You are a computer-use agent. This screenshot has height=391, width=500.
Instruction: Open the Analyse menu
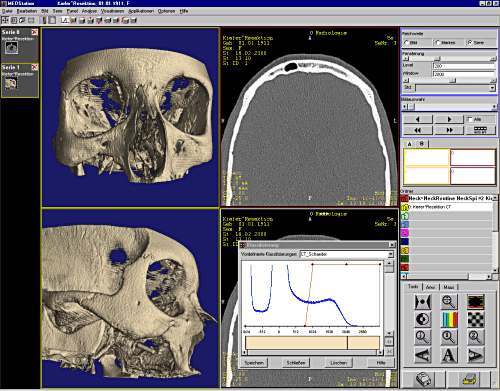tap(89, 11)
